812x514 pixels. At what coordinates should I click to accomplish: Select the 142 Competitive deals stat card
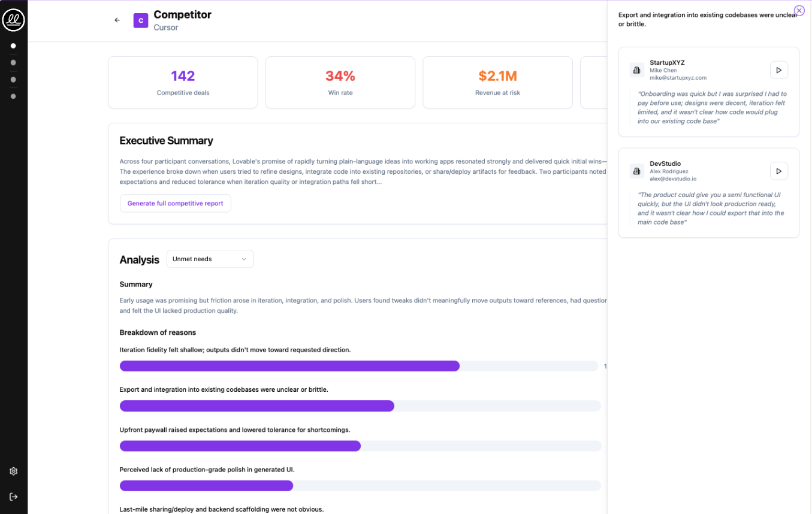[x=182, y=82]
